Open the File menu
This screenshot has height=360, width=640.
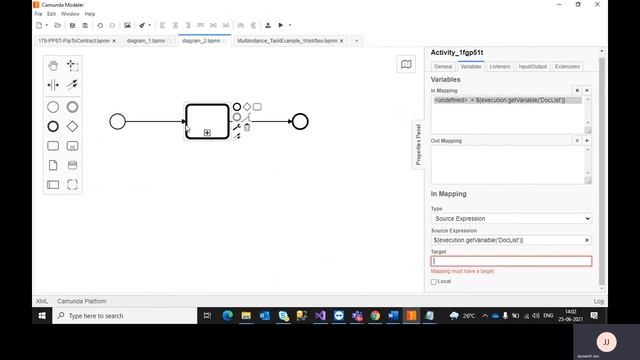38,14
